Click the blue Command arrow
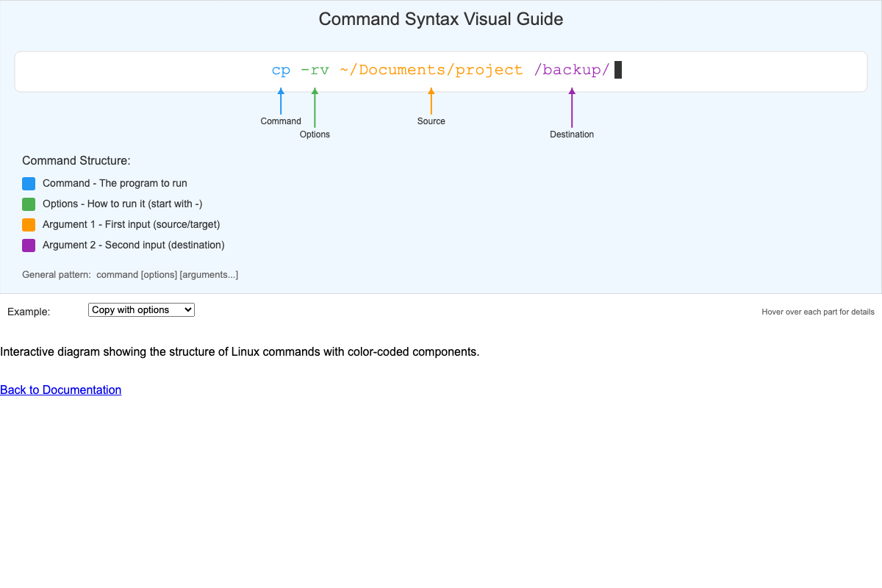 coord(281,99)
